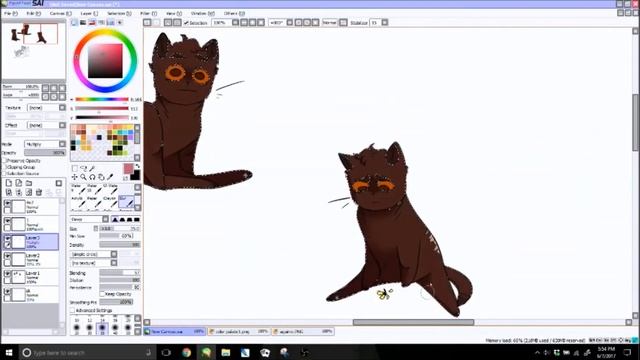640x360 pixels.
Task: Select the Hand pan tool
Action: point(101,177)
